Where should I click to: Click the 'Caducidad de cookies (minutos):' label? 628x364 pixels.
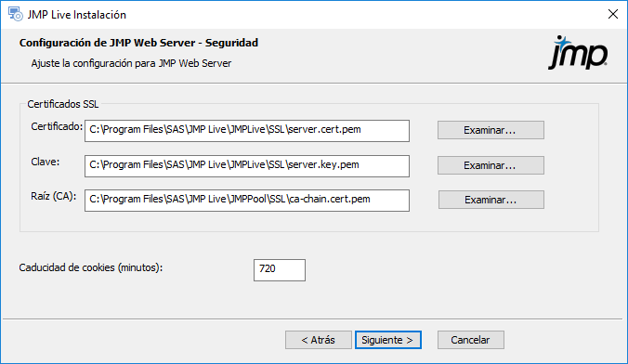click(x=91, y=267)
